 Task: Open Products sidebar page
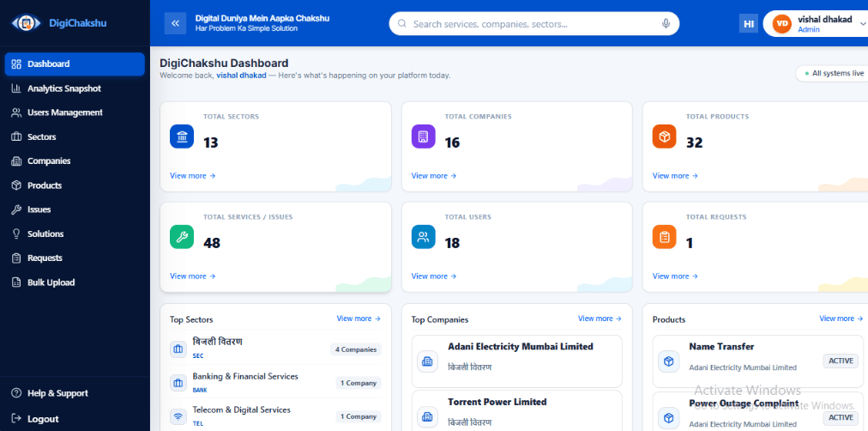pos(75,185)
